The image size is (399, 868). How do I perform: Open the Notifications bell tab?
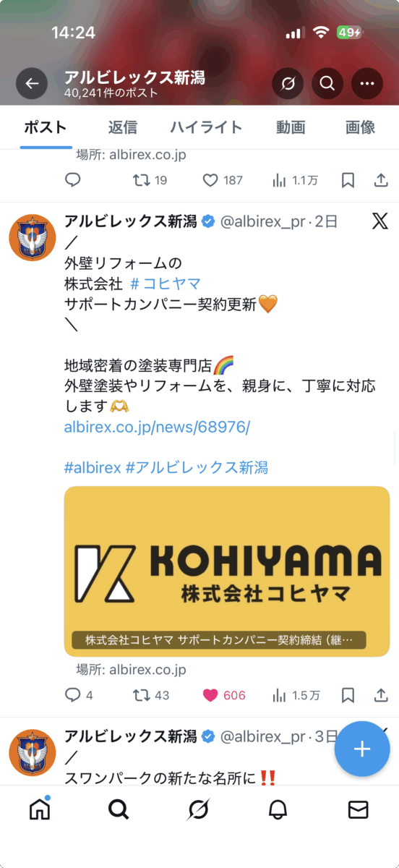[278, 809]
